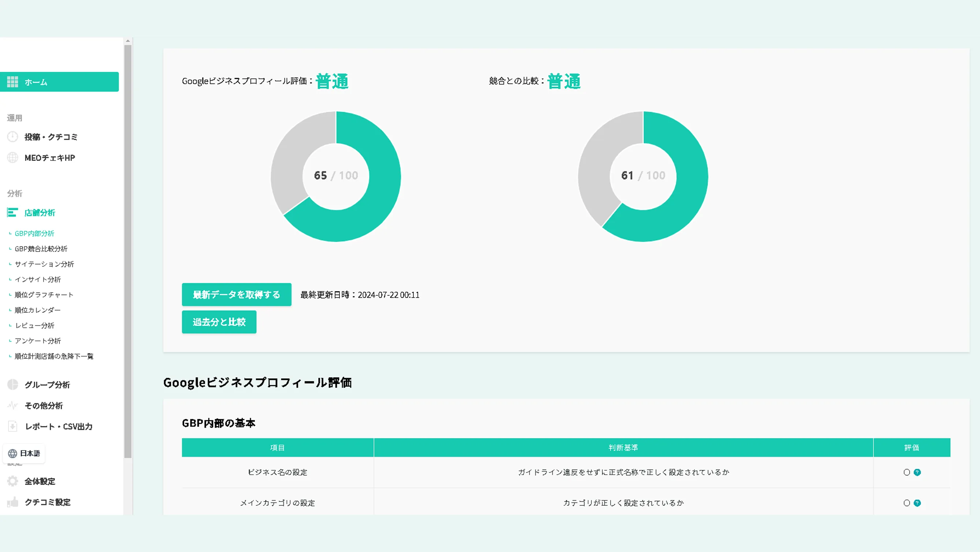This screenshot has width=980, height=552.
Task: Click help icon for ビジネス名の設定 row
Action: (917, 472)
